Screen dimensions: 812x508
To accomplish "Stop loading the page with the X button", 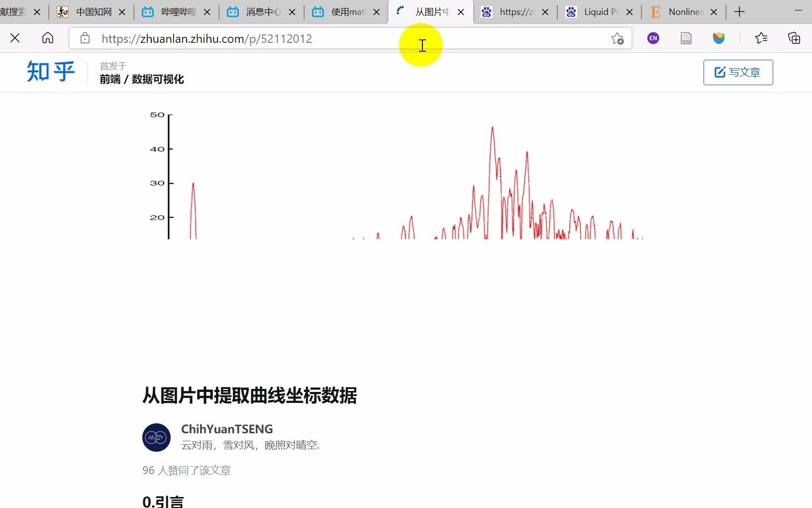I will [x=15, y=38].
